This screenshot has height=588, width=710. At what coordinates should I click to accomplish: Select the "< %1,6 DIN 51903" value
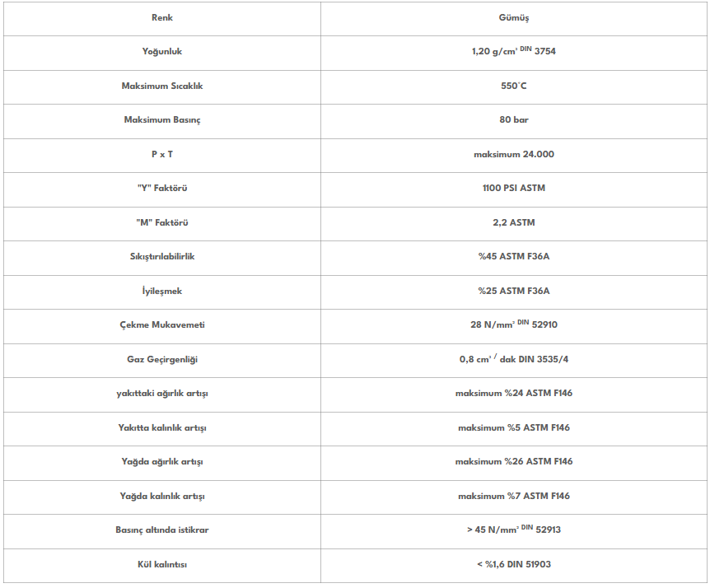[x=513, y=564]
